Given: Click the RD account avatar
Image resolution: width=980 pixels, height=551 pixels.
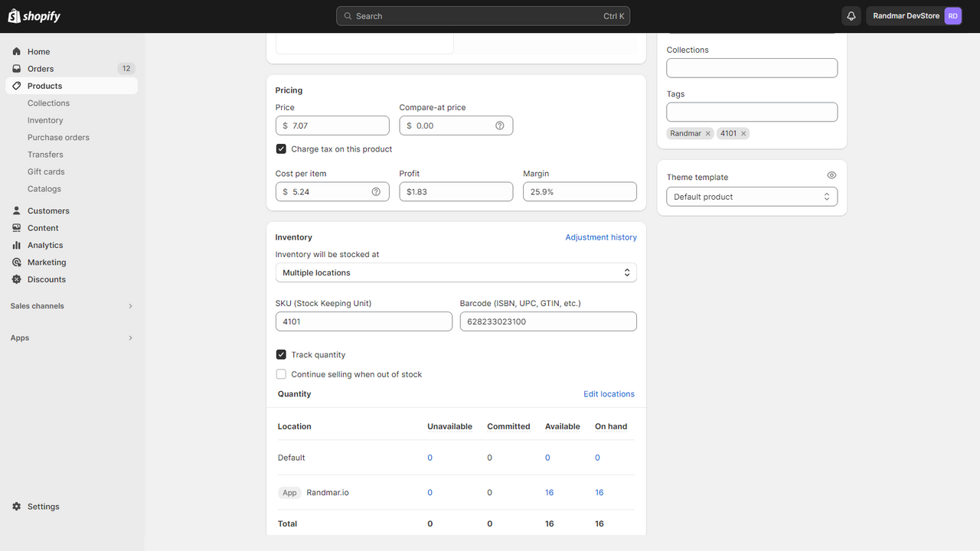Looking at the screenshot, I should 952,16.
